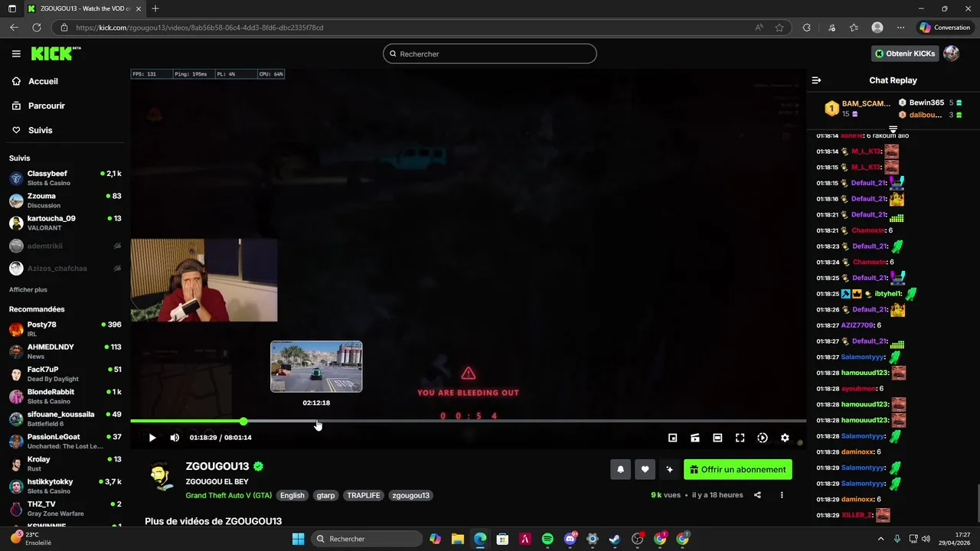Collapse the Chat Replay panel
The width and height of the screenshot is (980, 551).
(x=816, y=80)
